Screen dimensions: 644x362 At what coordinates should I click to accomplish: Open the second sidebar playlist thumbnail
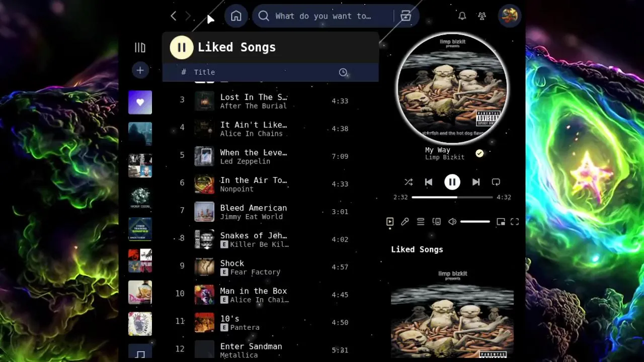[x=140, y=134]
